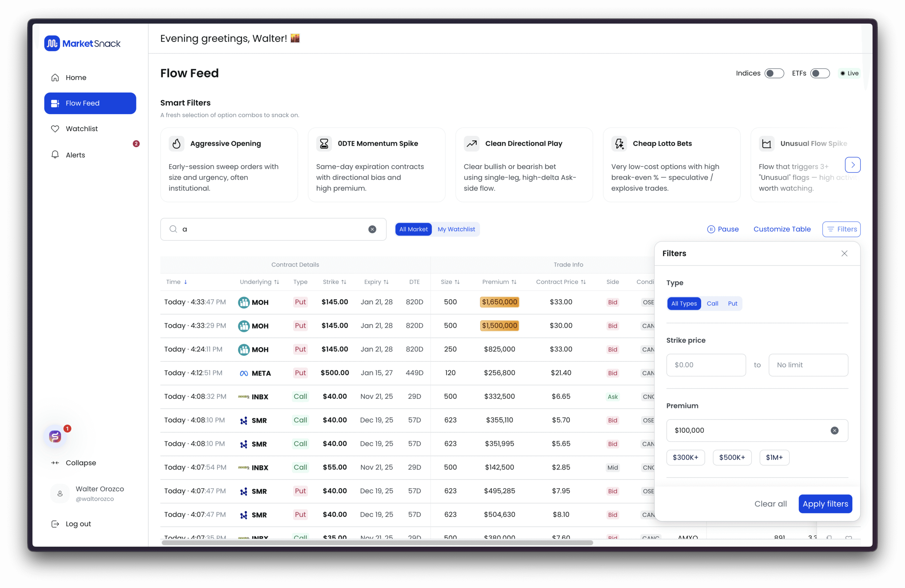
Task: Open Watchlist via heart icon
Action: coord(55,129)
